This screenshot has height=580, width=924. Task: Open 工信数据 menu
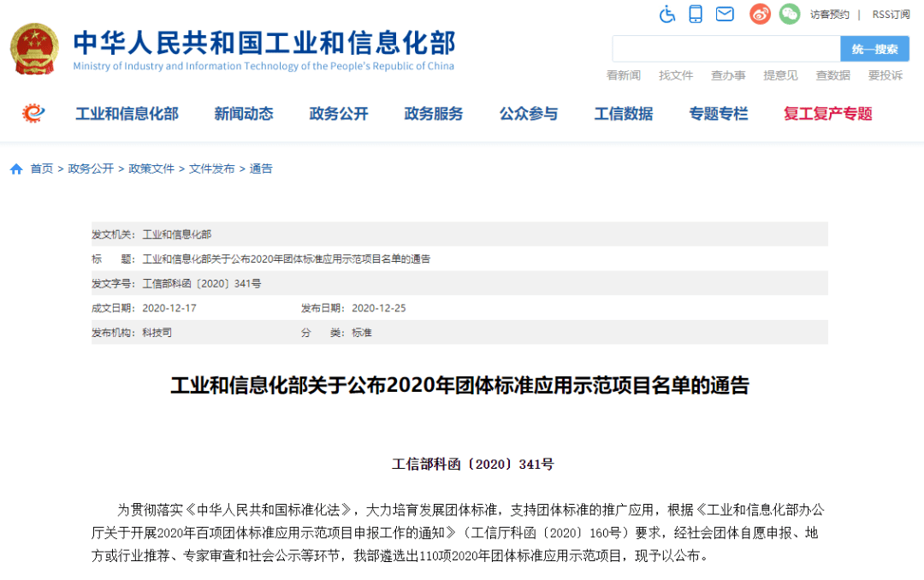pyautogui.click(x=624, y=114)
